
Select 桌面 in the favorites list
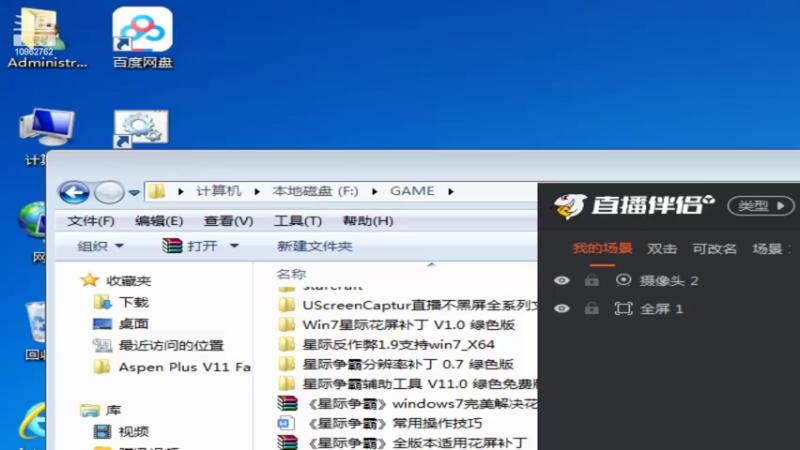[134, 324]
